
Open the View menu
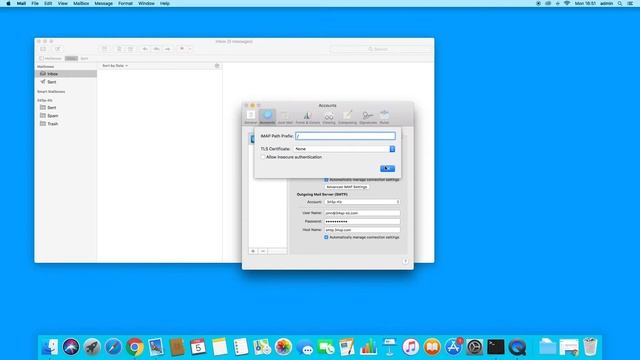pyautogui.click(x=62, y=3)
